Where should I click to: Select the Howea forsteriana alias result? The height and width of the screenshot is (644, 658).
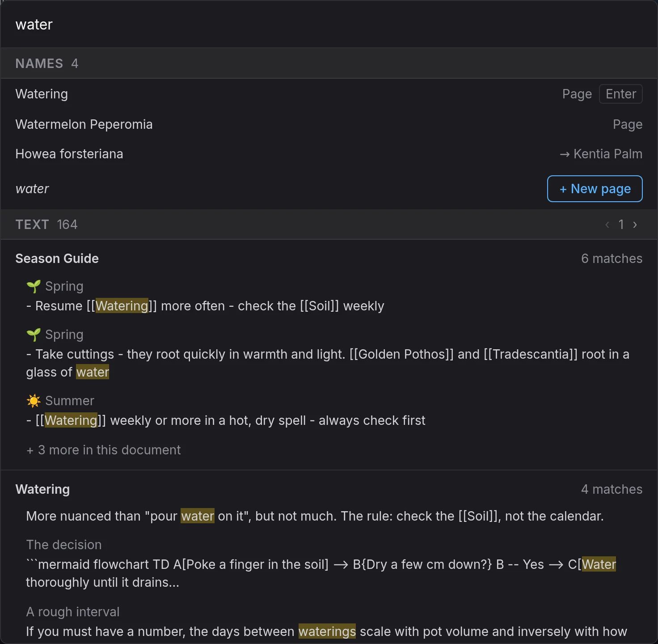(x=329, y=154)
